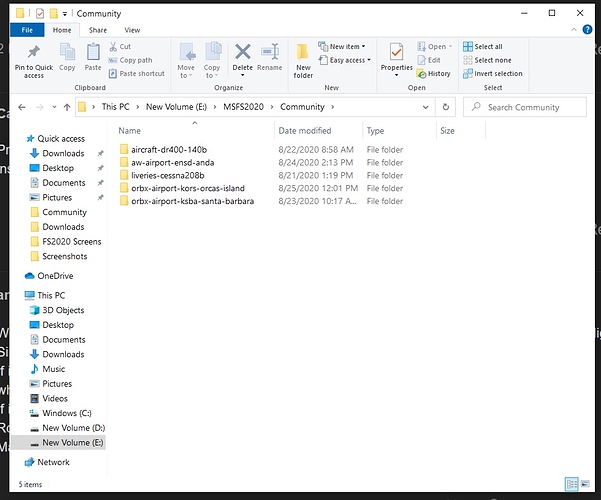
Task: Click the Copy ribbon button
Action: coord(67,57)
